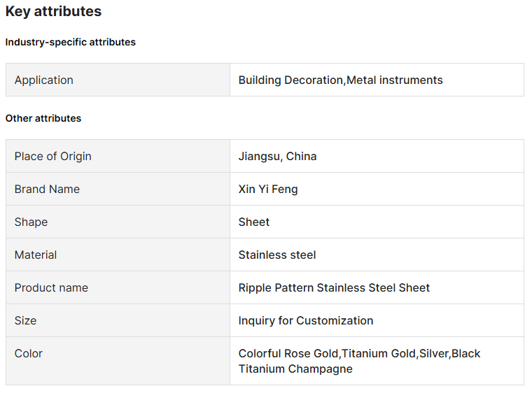Click Ripple Pattern Stainless Steel Sheet value

click(x=334, y=287)
